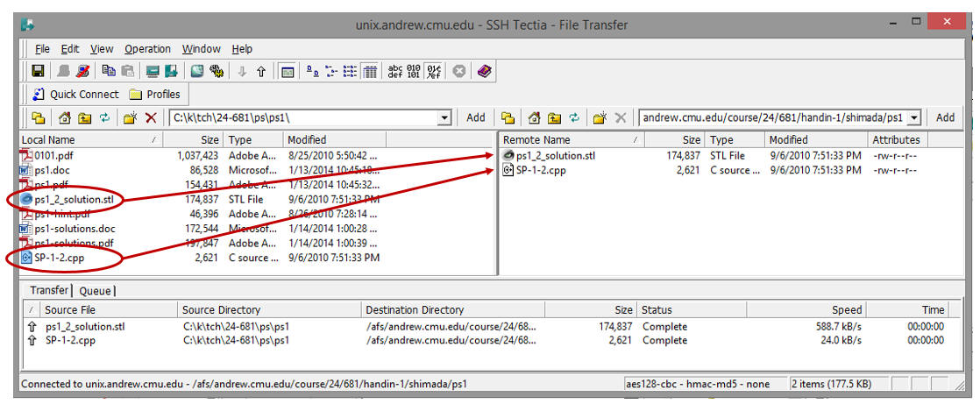980x404 pixels.
Task: Click Add beside the remote path
Action: [x=945, y=117]
